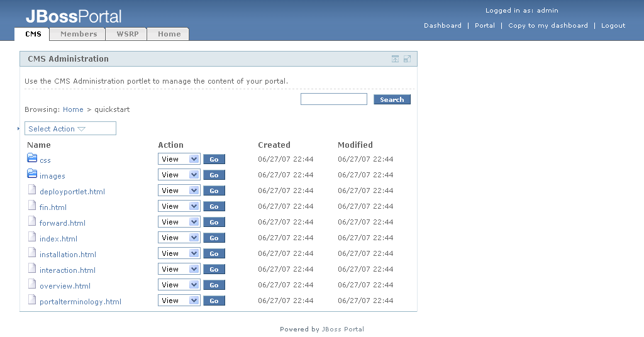Click the file icon beside deployportlet.html
Image resolution: width=644 pixels, height=337 pixels.
(x=32, y=189)
